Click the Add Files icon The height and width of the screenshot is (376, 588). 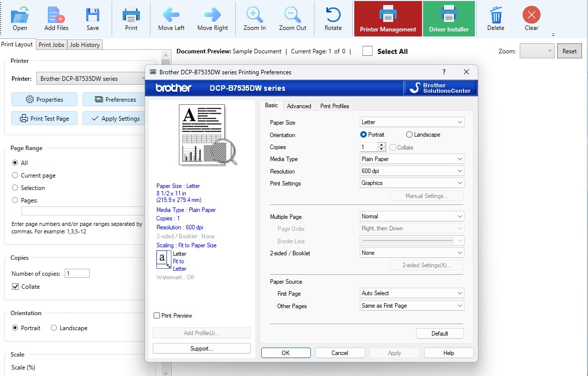click(x=56, y=18)
